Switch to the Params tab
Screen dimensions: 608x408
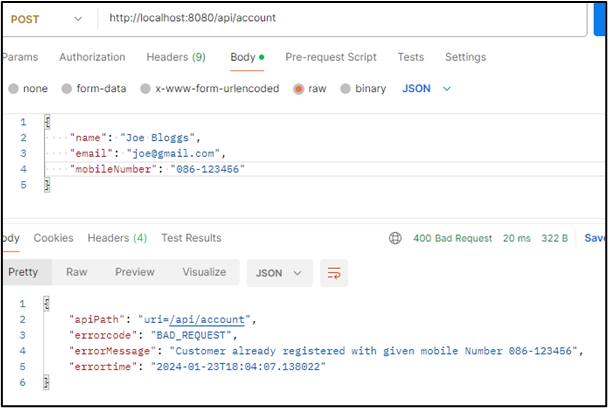(20, 57)
